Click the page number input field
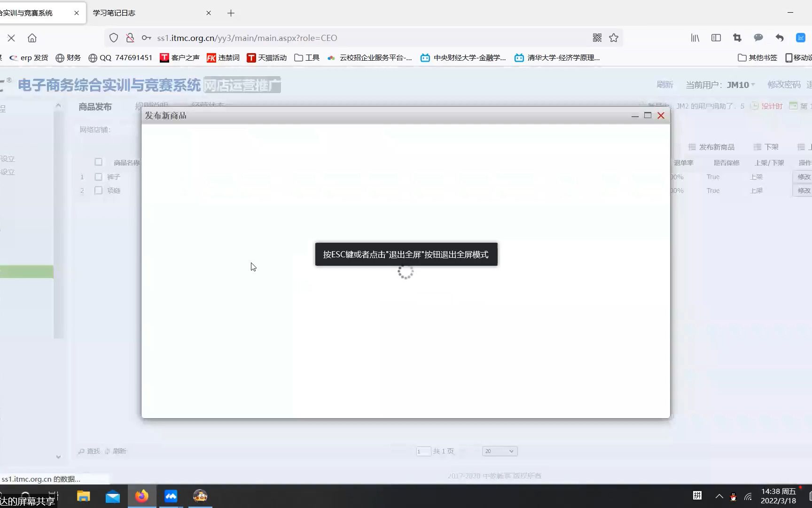 pos(423,452)
